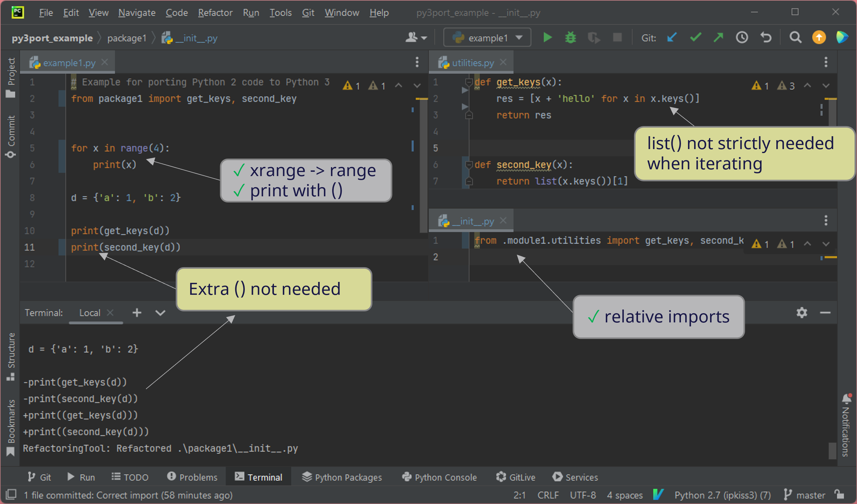The height and width of the screenshot is (504, 857).
Task: Open the Refactor menu
Action: coord(215,13)
